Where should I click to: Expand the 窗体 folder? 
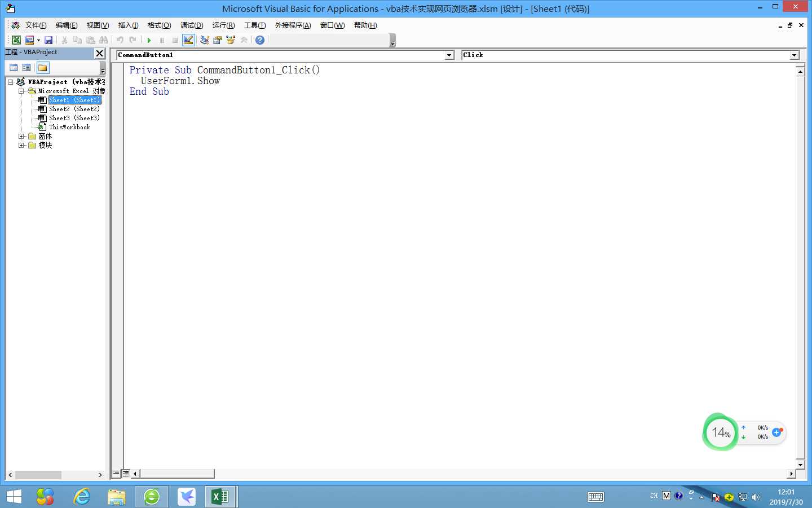(21, 136)
